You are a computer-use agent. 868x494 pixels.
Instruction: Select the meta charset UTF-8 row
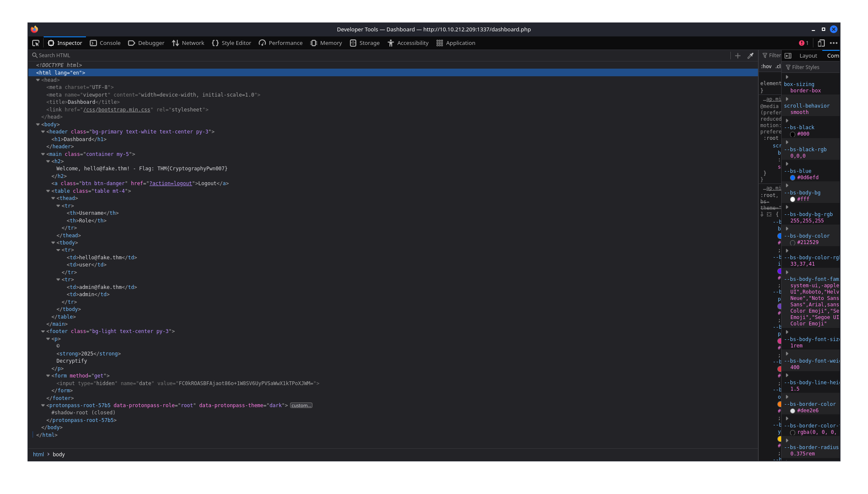point(80,87)
